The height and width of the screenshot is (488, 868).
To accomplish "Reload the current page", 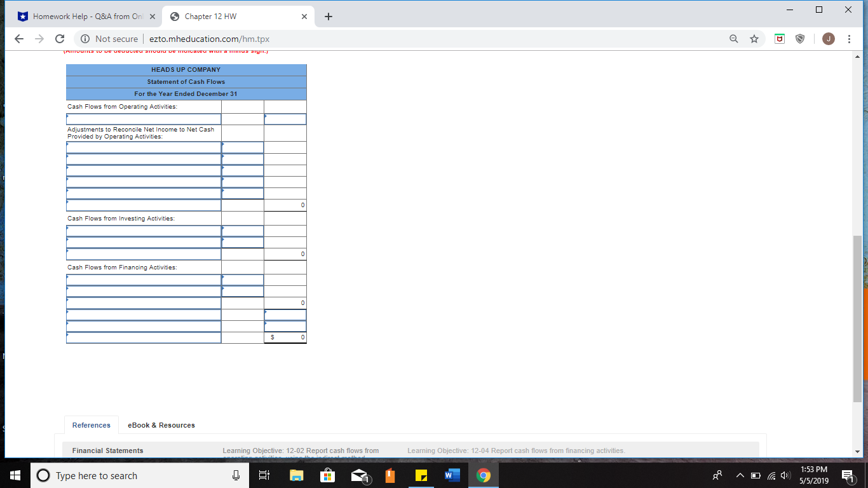I will pyautogui.click(x=60, y=39).
